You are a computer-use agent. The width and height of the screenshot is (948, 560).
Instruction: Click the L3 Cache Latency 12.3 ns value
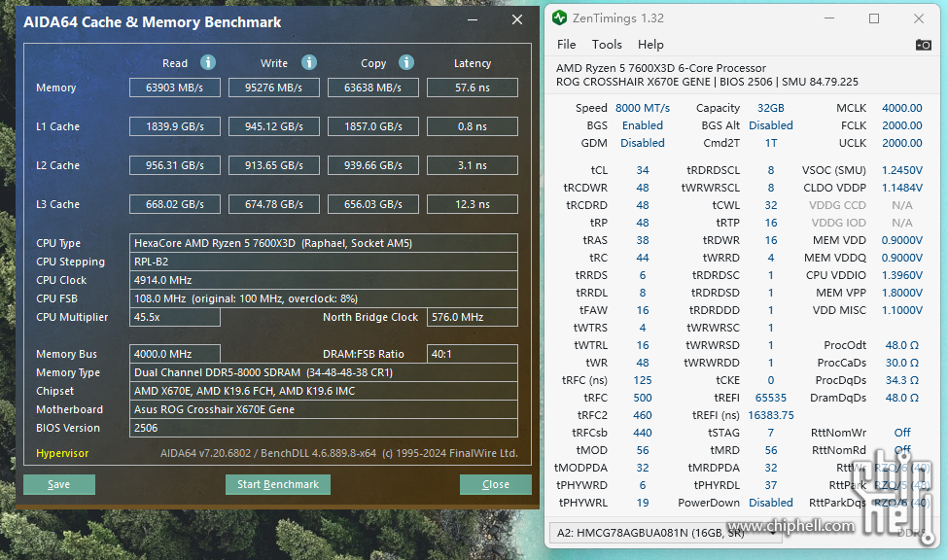[x=473, y=204]
